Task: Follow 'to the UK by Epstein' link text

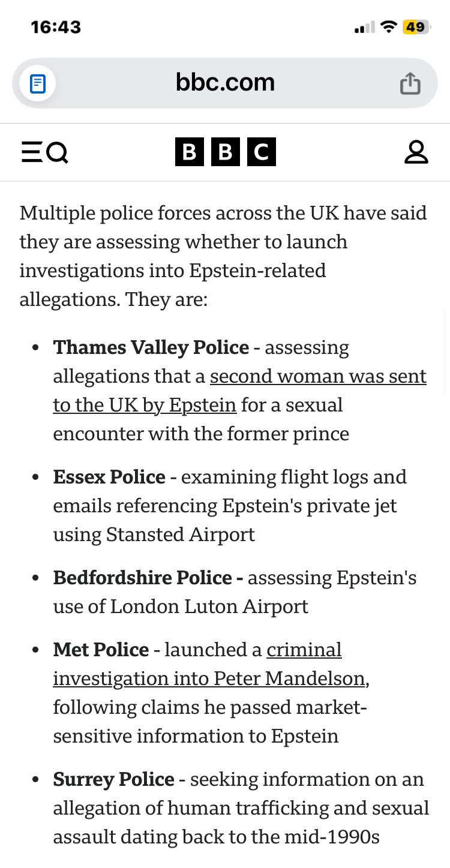Action: 145,405
